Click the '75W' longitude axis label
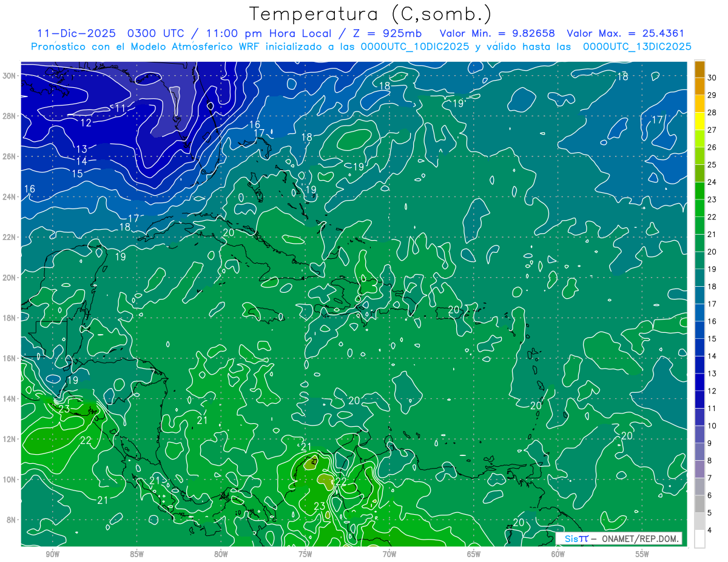The image size is (728, 562). coord(305,554)
